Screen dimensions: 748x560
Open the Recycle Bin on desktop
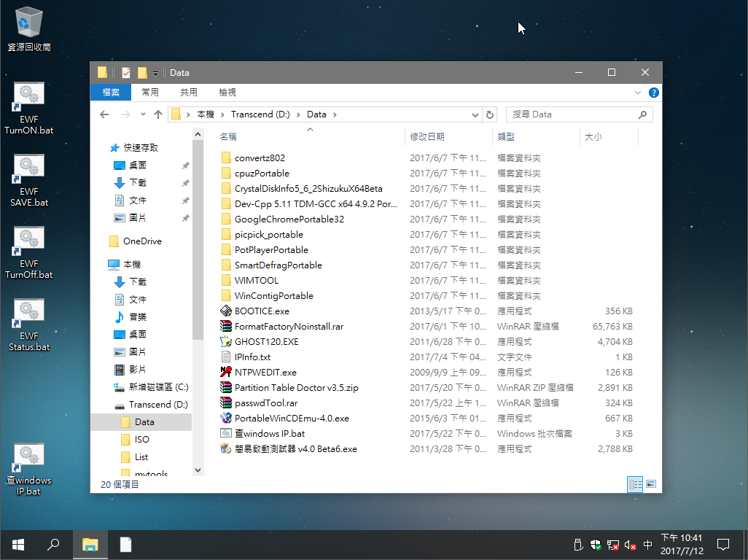coord(28,22)
